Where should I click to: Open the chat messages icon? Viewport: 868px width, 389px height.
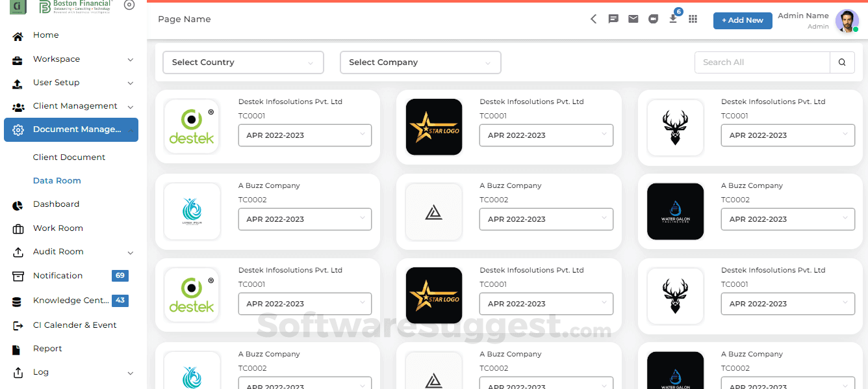tap(613, 20)
